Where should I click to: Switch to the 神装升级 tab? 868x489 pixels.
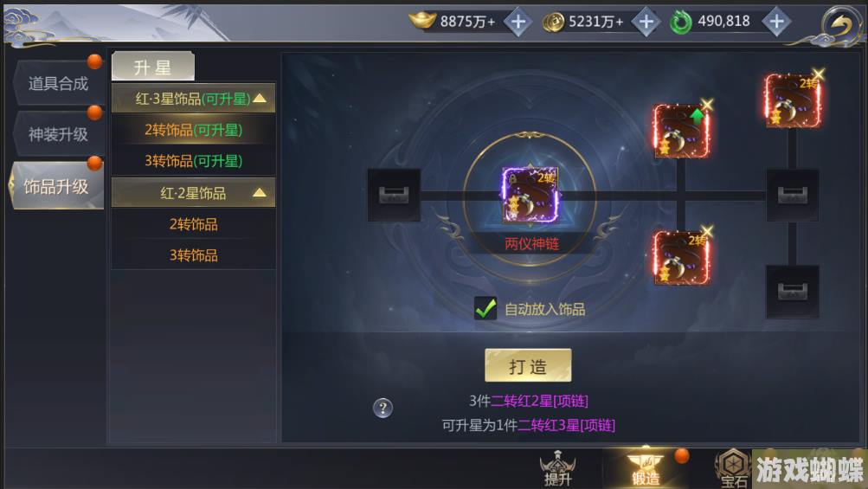click(x=58, y=134)
